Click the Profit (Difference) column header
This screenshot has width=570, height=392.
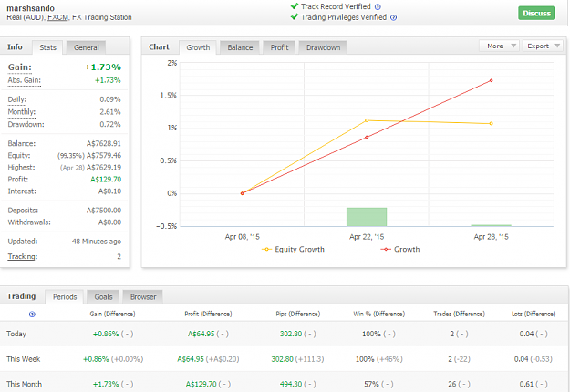point(208,314)
